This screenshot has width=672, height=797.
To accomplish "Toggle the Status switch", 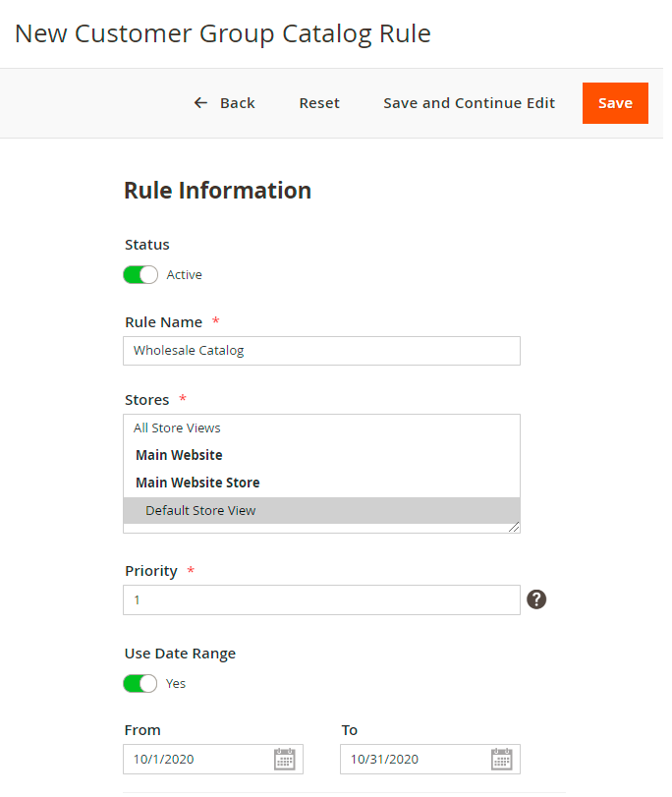I will pyautogui.click(x=140, y=275).
